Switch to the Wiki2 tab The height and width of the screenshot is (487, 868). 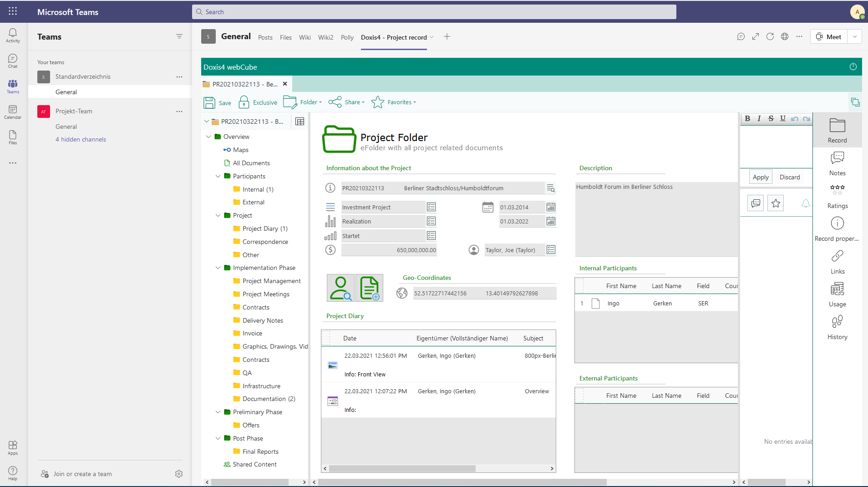325,37
